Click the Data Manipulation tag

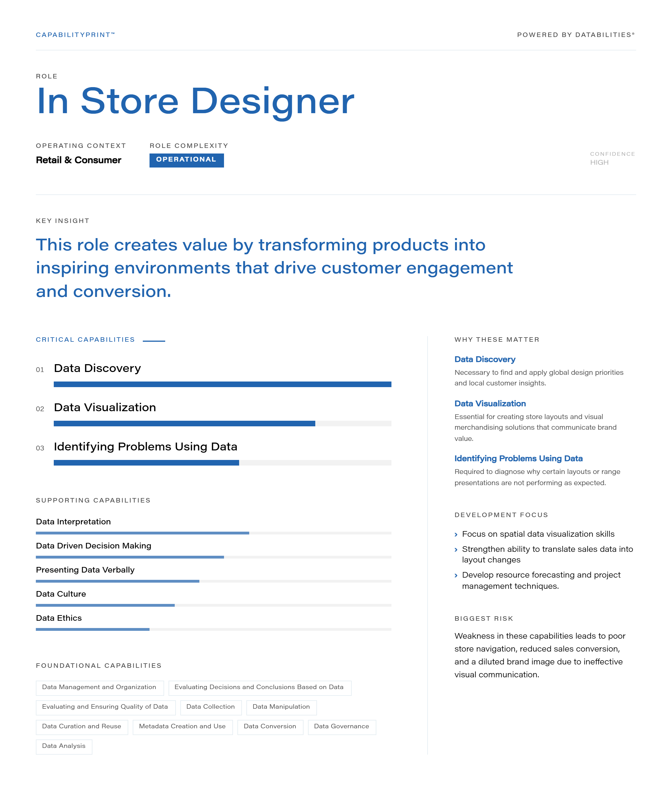[x=281, y=708]
